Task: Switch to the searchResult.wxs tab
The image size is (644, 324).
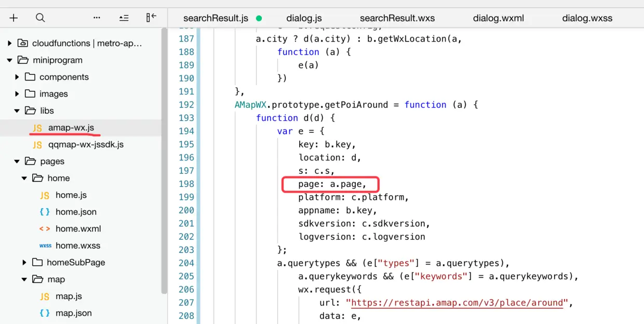Action: pos(397,18)
